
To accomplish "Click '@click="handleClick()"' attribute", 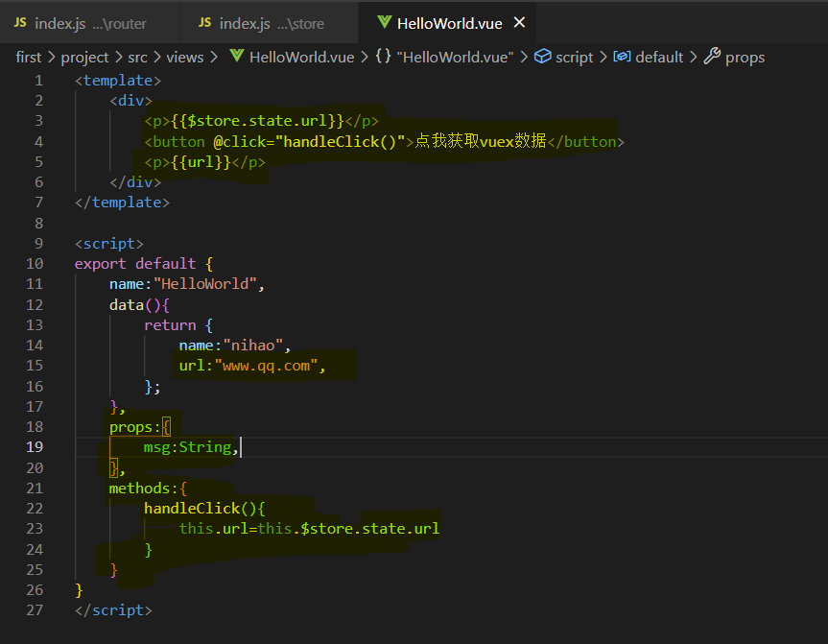I will [x=309, y=142].
